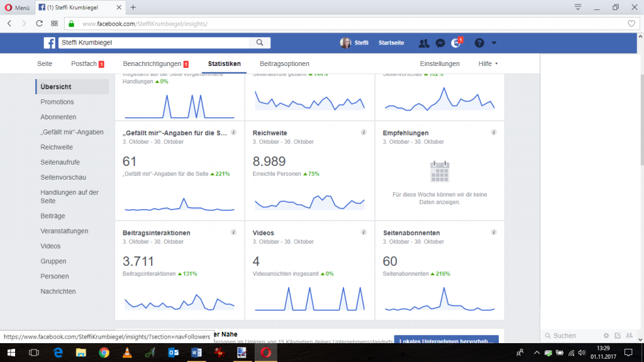Switch to the Benachrichtigungen tab
This screenshot has height=362, width=644.
coord(155,63)
